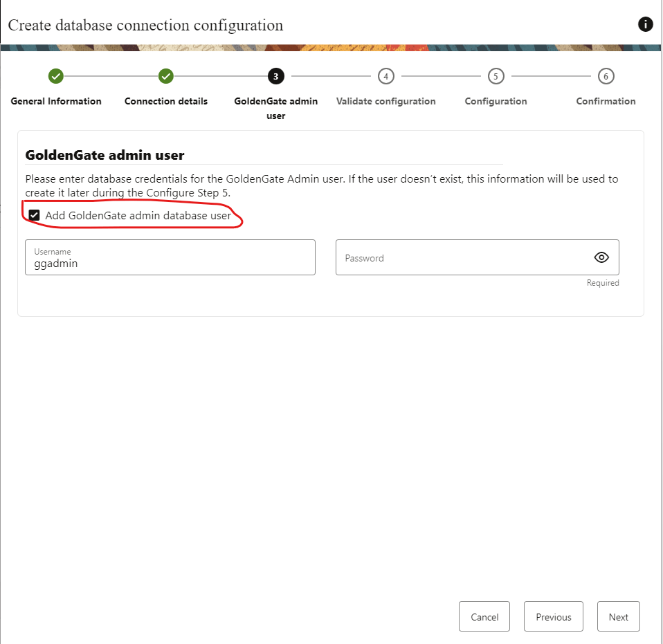Go to the General Information step label

coord(56,101)
